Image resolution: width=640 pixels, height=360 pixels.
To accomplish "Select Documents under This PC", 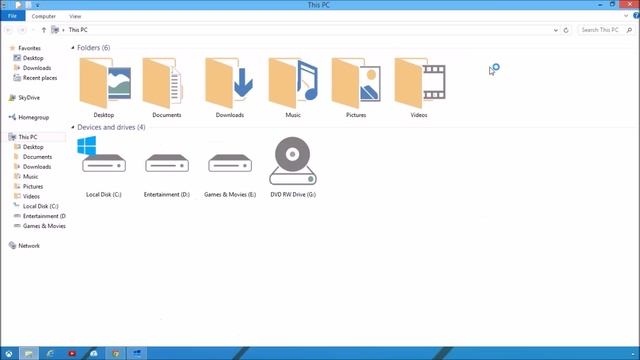I will tap(37, 157).
